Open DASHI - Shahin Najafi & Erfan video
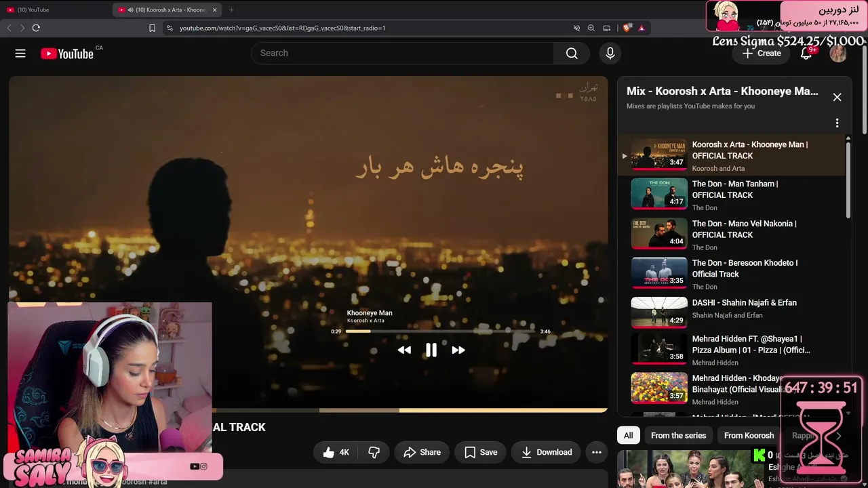This screenshot has width=868, height=488. [732, 314]
